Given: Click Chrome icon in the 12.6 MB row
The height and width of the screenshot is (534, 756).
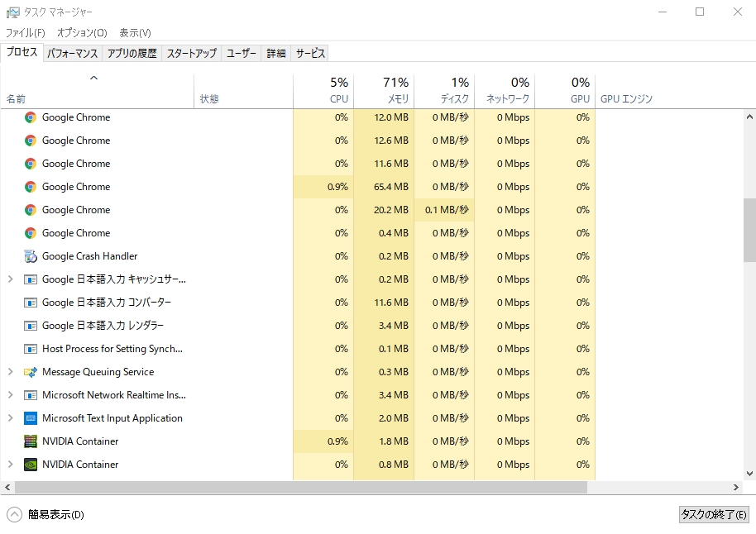Looking at the screenshot, I should (x=31, y=141).
